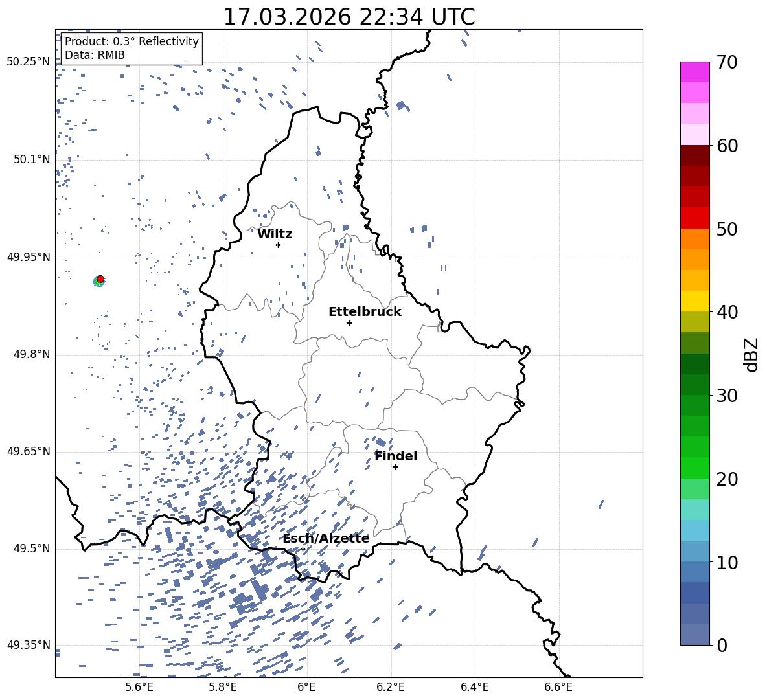This screenshot has height=700, width=767.
Task: Click the 10 tick label on colorbar
Action: pyautogui.click(x=727, y=562)
